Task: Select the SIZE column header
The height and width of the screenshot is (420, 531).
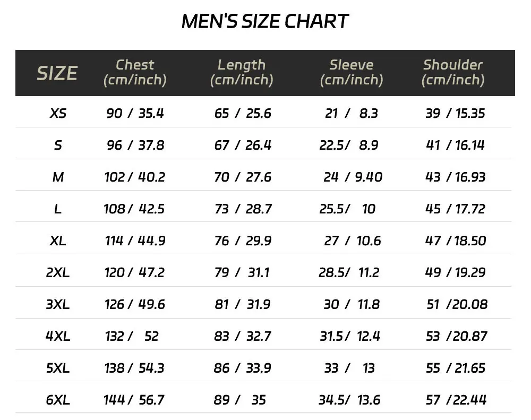Action: point(57,73)
